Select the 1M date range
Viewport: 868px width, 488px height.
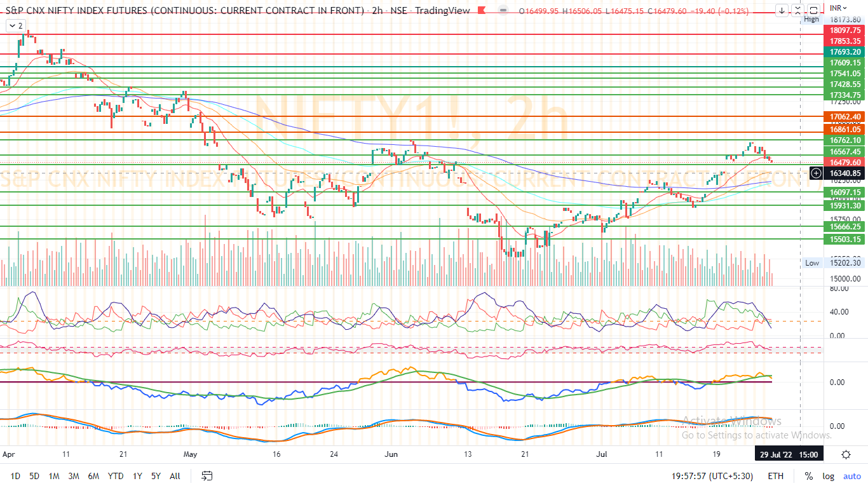coord(54,476)
